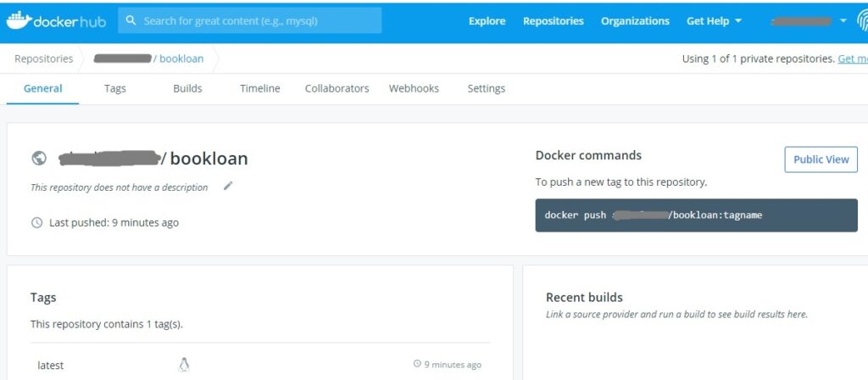Click the 'Last pushed: 9 minutes ago' text
This screenshot has width=868, height=380.
(114, 223)
